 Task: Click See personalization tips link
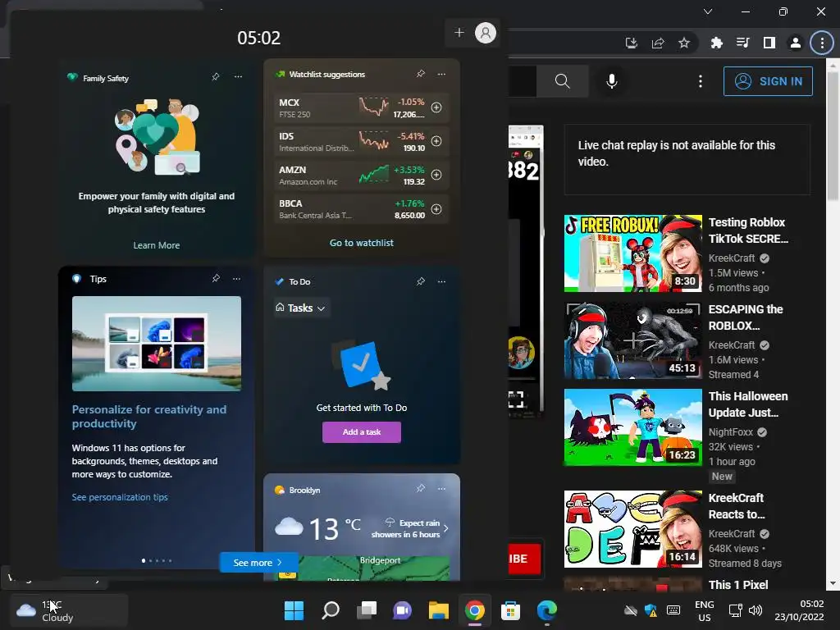pyautogui.click(x=120, y=497)
